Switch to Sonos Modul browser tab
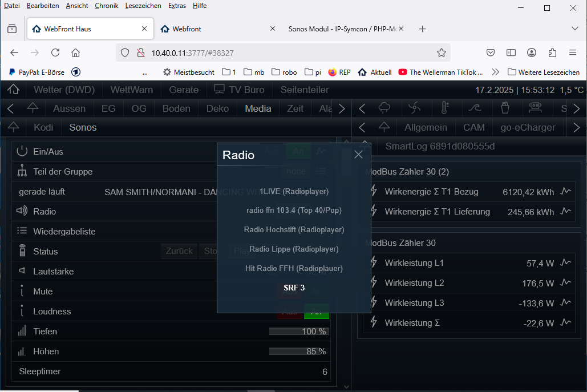Viewport: 587px width, 392px height. [346, 29]
